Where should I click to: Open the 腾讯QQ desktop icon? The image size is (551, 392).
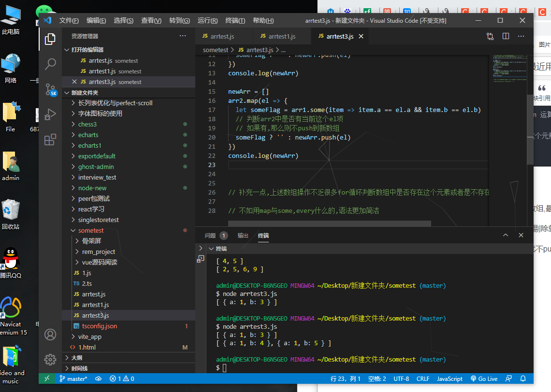(x=11, y=263)
